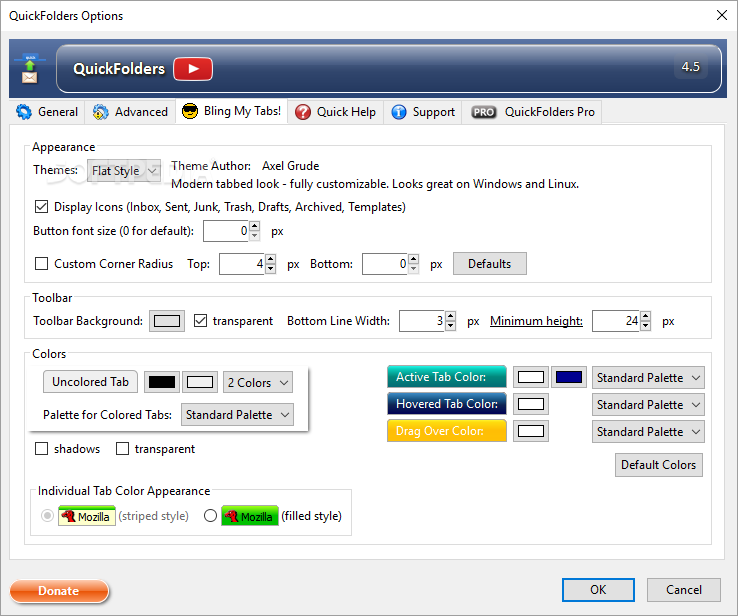The height and width of the screenshot is (616, 738).
Task: Open Drag Over Standard Palette dropdown
Action: pyautogui.click(x=648, y=432)
